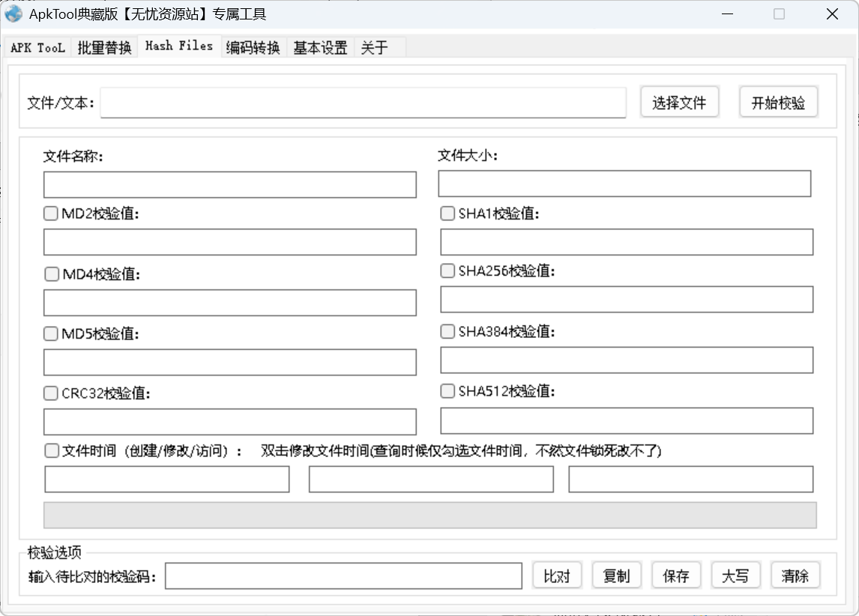Image resolution: width=859 pixels, height=616 pixels.
Task: Open the 关于 tab
Action: coord(375,48)
